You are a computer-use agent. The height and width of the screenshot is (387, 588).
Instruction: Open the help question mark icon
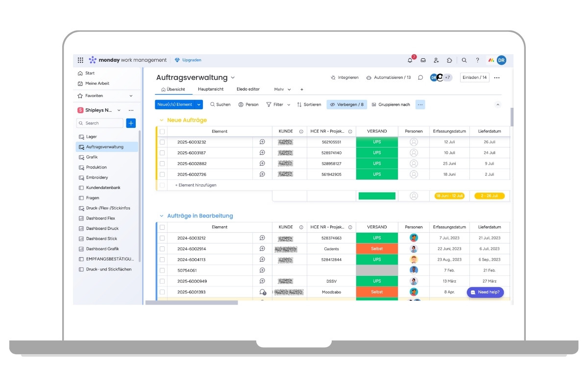coord(477,60)
